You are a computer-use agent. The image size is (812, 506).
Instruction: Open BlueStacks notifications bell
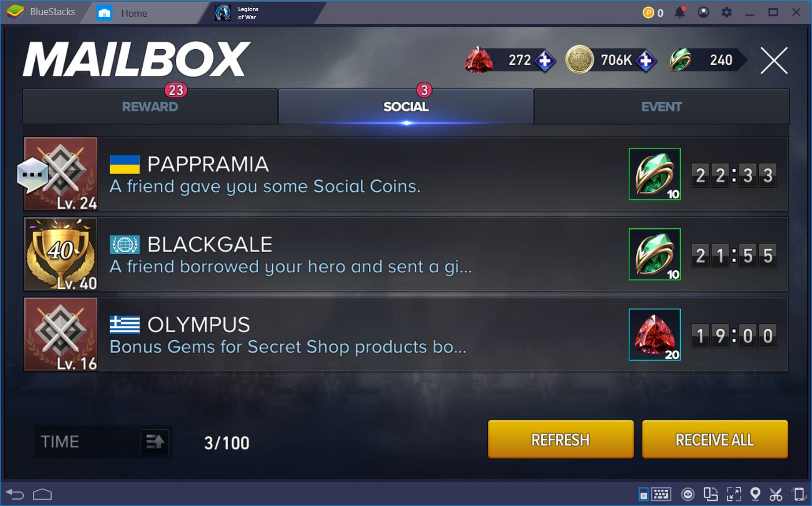[x=680, y=12]
